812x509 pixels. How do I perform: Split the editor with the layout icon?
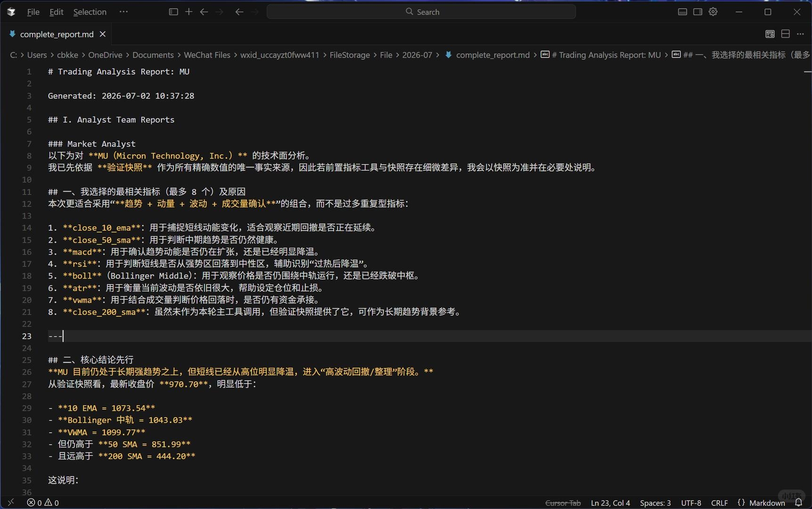[x=785, y=34]
